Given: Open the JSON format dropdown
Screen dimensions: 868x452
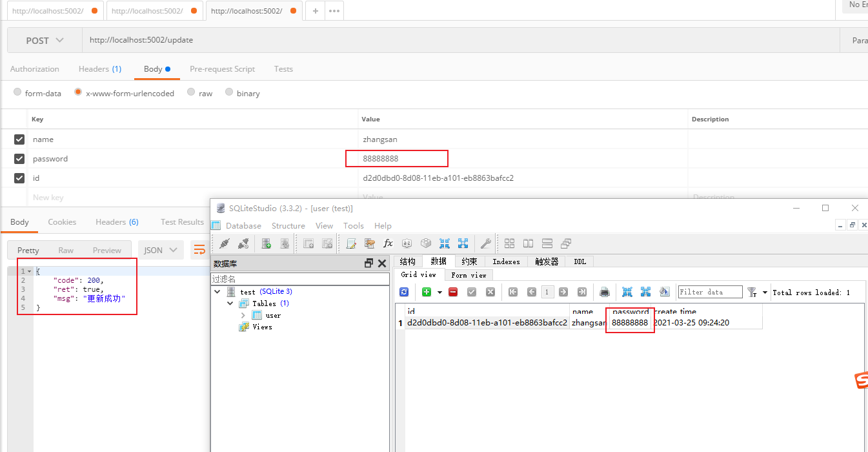Looking at the screenshot, I should click(160, 250).
